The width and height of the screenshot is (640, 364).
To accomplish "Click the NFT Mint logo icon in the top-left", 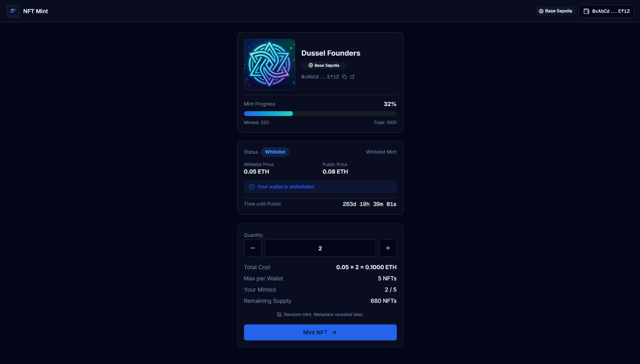I will (x=12, y=11).
